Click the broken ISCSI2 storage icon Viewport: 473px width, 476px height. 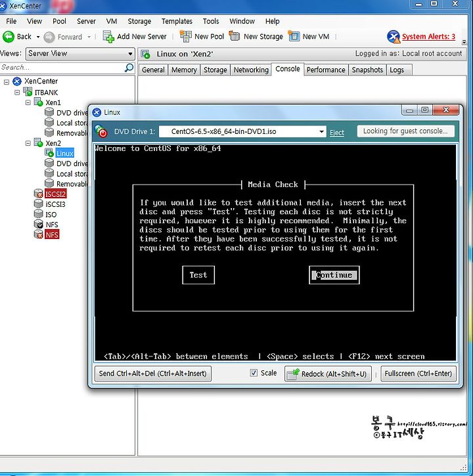click(x=38, y=194)
